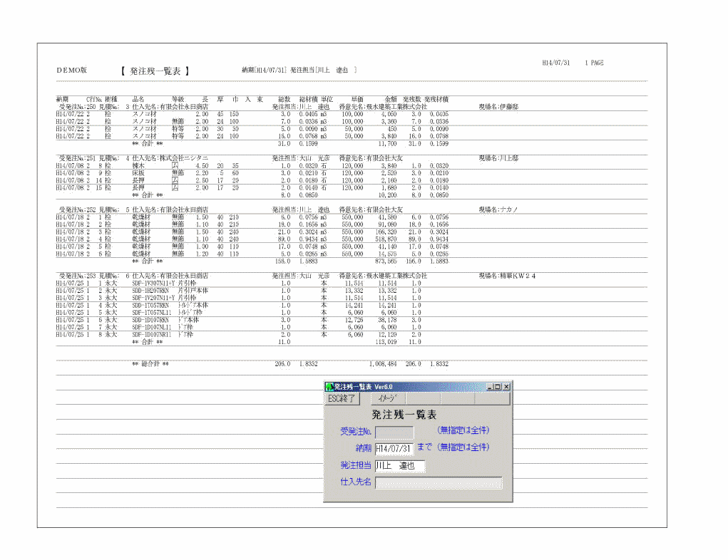The image size is (728, 560).
Task: Click the 受発注No. label in the dialog
Action: (x=356, y=432)
